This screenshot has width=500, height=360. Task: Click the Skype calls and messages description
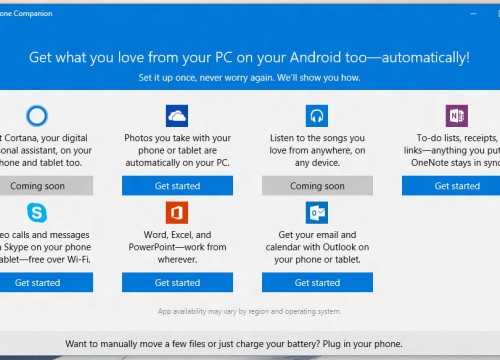click(45, 247)
